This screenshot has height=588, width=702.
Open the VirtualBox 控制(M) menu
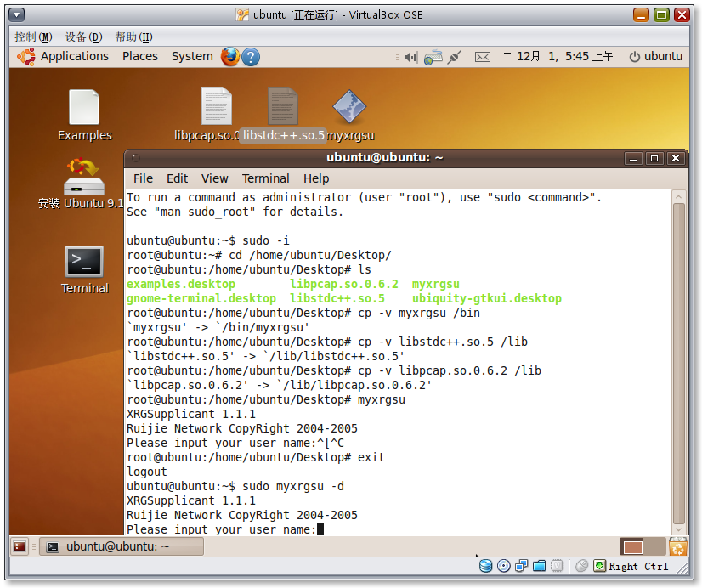click(33, 37)
